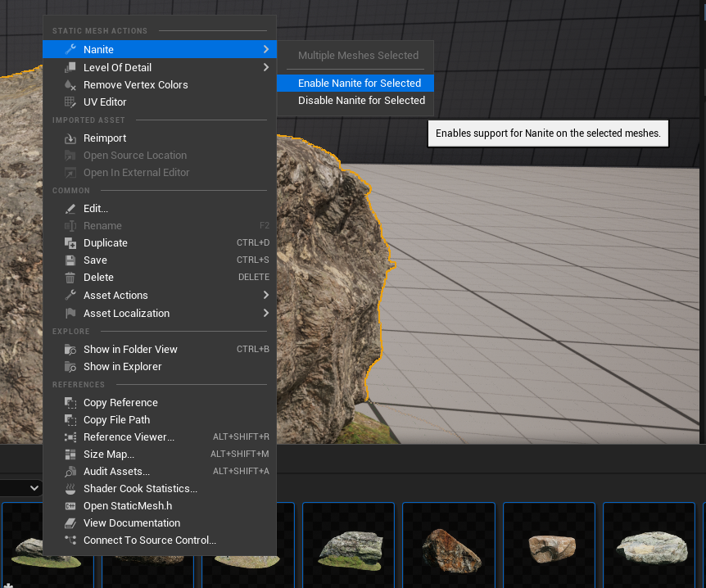Click the Remove Vertex Colors icon
The height and width of the screenshot is (588, 706).
click(x=70, y=84)
